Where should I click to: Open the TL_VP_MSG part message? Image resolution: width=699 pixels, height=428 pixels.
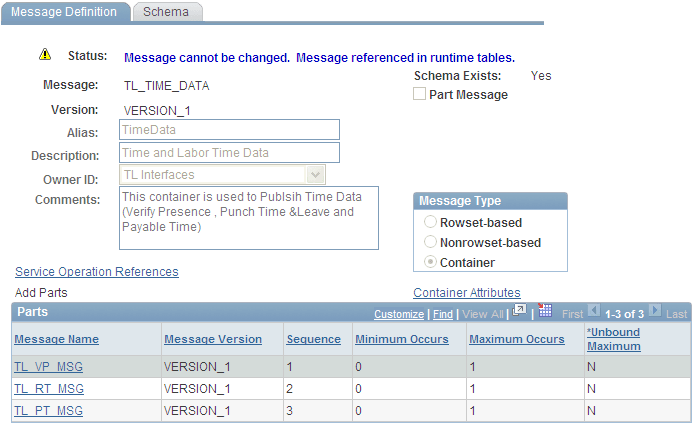[49, 366]
